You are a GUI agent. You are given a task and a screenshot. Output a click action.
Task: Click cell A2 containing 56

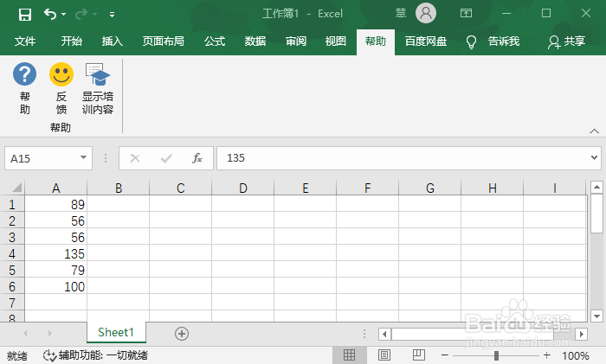pos(56,220)
